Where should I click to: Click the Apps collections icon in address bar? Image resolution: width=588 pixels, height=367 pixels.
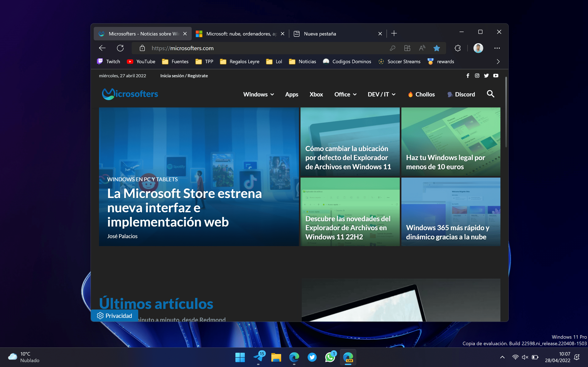tap(407, 48)
